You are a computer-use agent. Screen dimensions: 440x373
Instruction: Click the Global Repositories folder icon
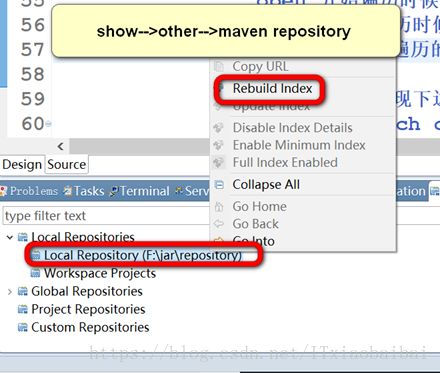23,292
